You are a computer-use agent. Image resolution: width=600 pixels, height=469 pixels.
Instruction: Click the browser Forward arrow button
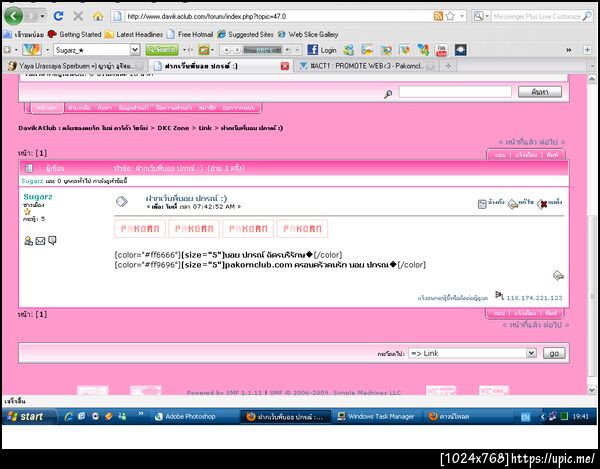point(31,16)
